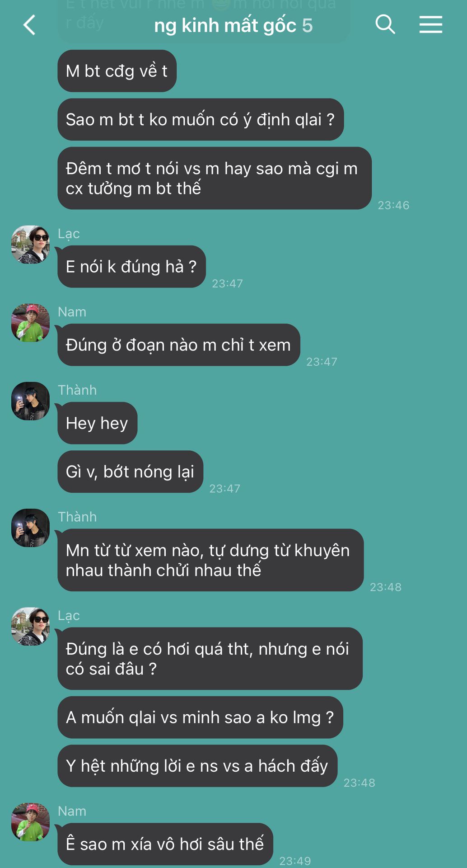The width and height of the screenshot is (467, 868).
Task: Select the 'Đêm t mơ t nói' message bubble
Action: coord(215,178)
